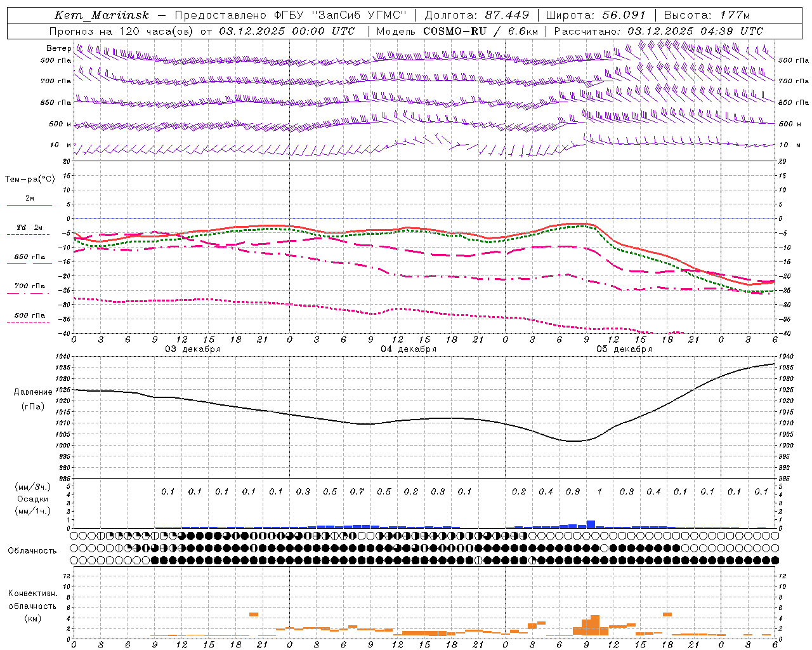Click the 'Td 2м' dew point legend label
812x650 pixels.
(30, 227)
